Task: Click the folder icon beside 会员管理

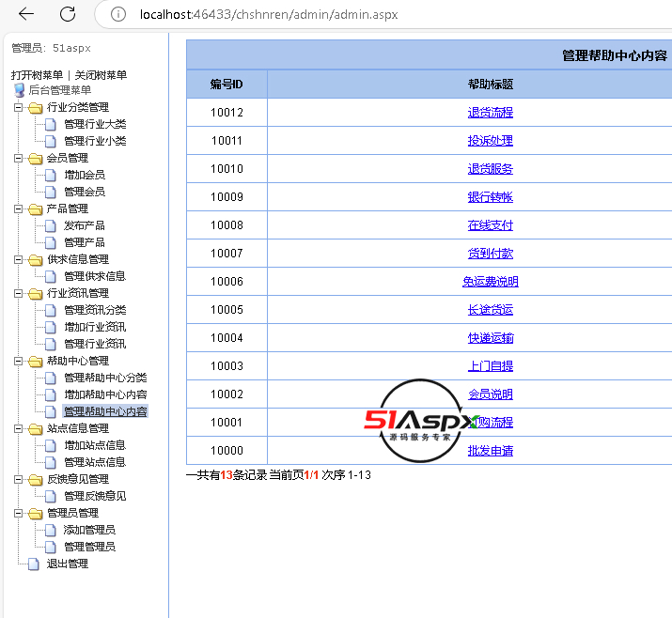Action: point(35,158)
